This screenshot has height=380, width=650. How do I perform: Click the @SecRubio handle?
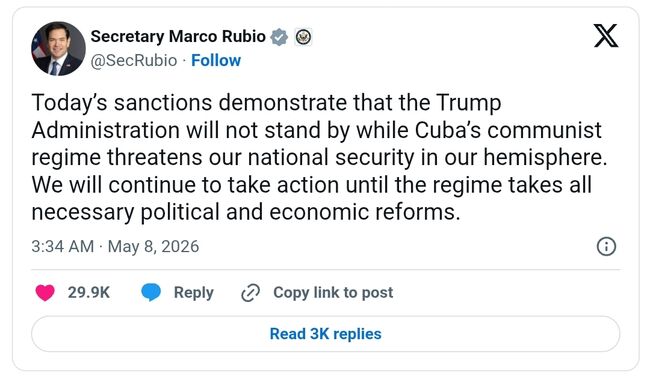[x=134, y=61]
